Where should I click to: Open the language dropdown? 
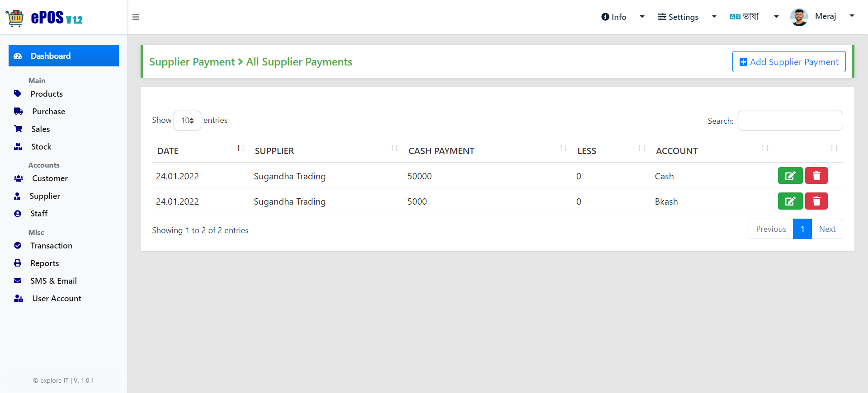click(754, 17)
